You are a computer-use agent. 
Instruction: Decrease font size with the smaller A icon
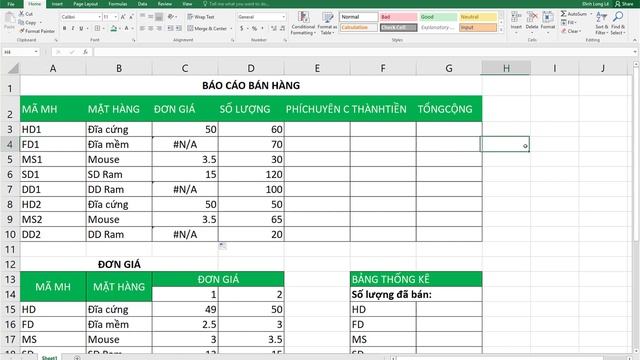(x=131, y=17)
